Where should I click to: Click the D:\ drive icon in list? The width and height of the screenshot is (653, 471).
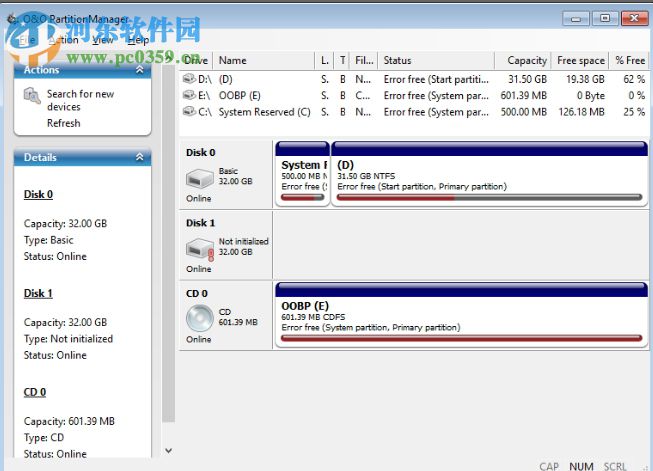coord(189,78)
